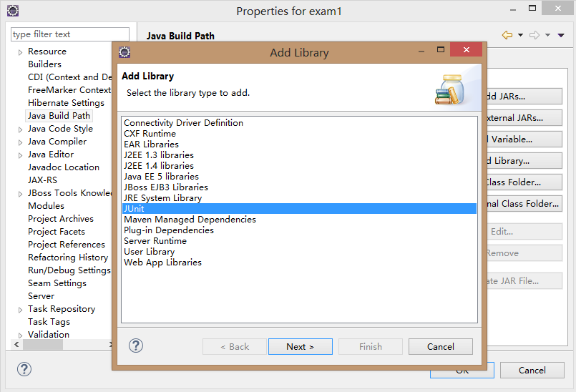Click the Add JARs button in Properties
Screen dimensions: 576x392
coord(524,97)
